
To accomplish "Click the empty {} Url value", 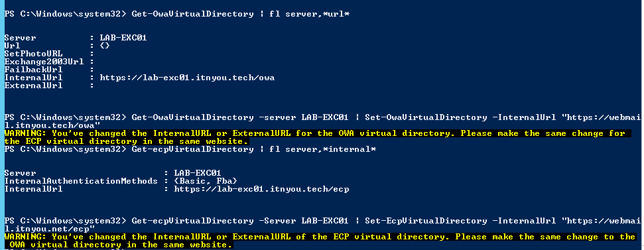I will [x=105, y=46].
